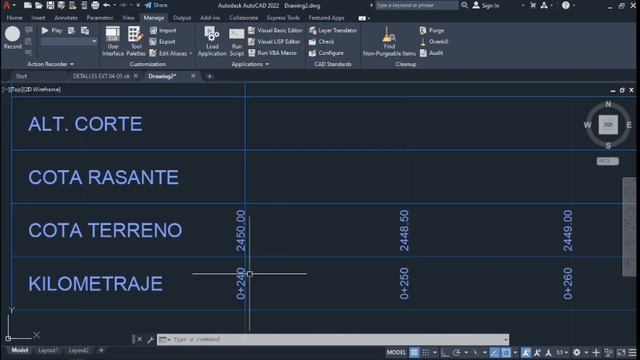This screenshot has width=640, height=360.
Task: Click Export customizations
Action: 162,42
